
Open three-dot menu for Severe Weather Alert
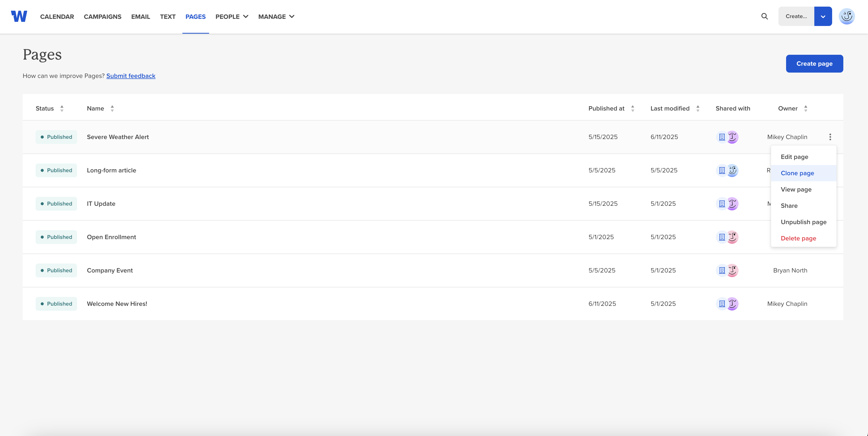point(830,137)
